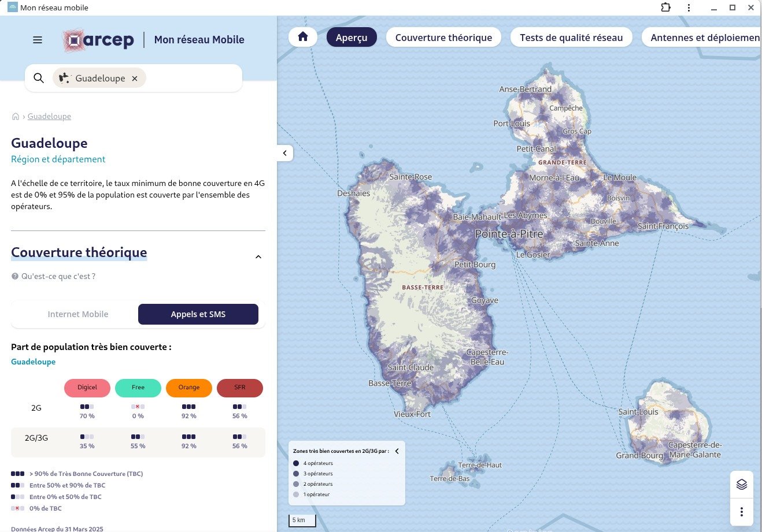Click the Pointe-à-Pitre map label
This screenshot has width=762, height=532.
(509, 234)
